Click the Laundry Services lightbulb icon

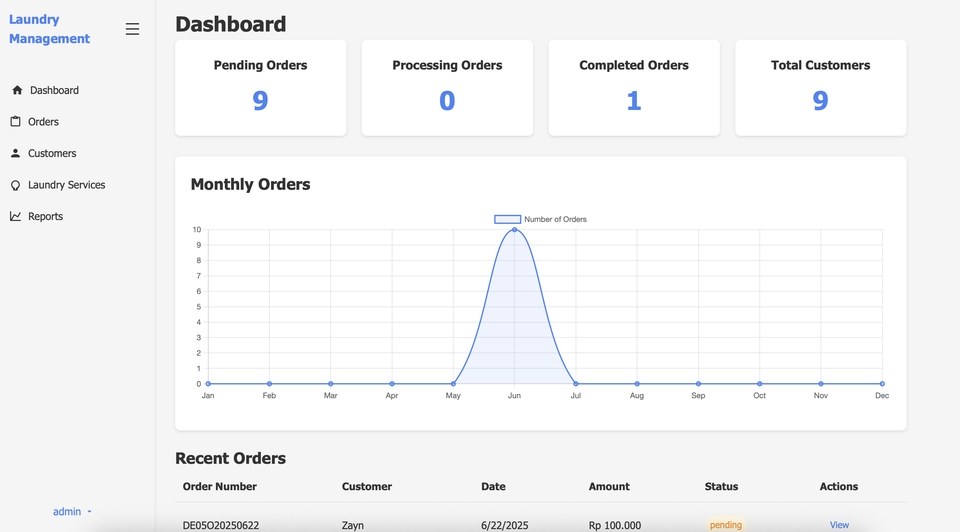point(16,185)
